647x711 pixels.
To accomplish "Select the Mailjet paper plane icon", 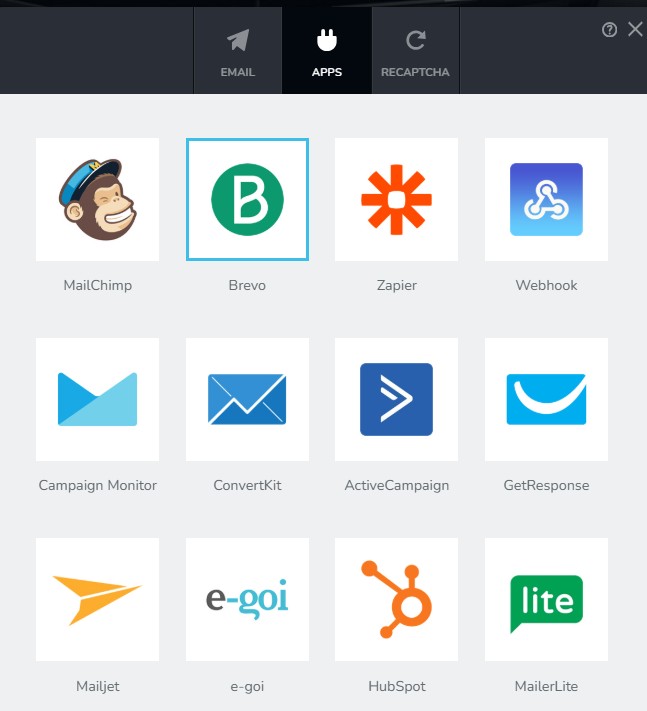I will point(97,599).
